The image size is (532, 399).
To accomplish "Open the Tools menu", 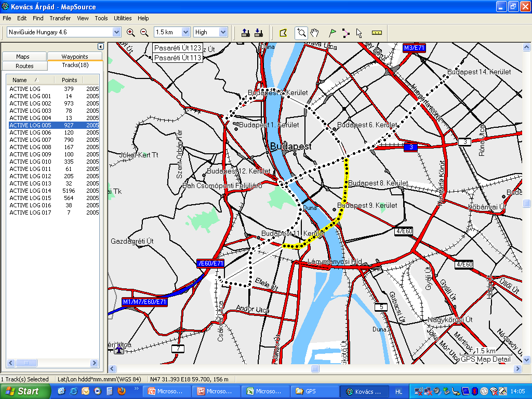I will pos(101,18).
